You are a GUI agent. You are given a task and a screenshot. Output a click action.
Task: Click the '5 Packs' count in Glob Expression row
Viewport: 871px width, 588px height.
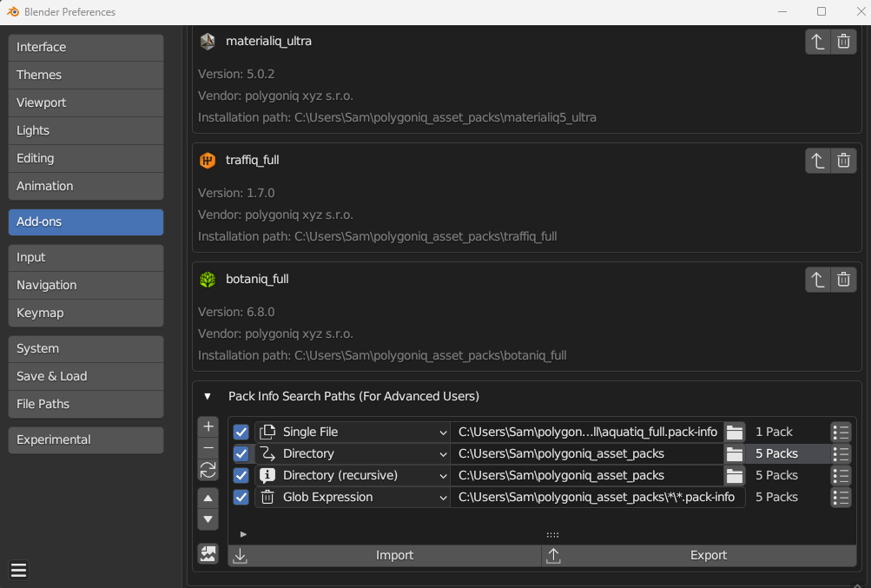pyautogui.click(x=776, y=498)
